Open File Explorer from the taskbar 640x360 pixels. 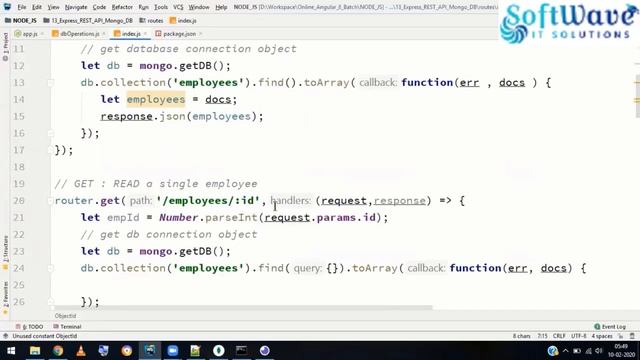[35, 351]
